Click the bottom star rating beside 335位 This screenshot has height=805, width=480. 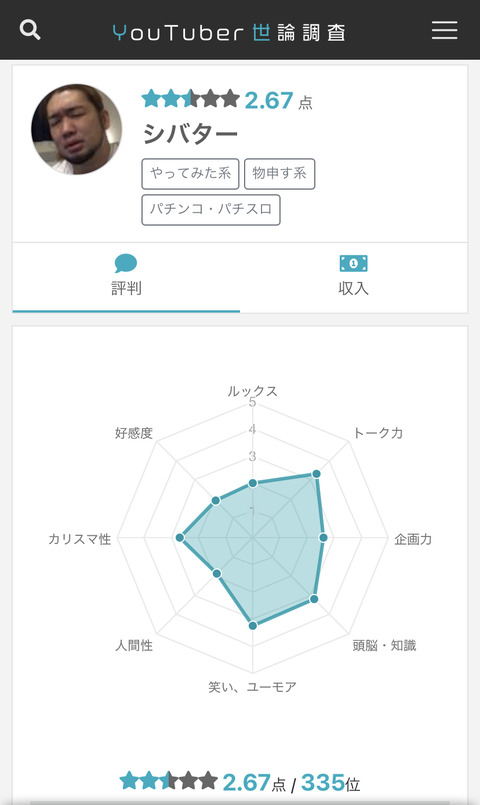(x=169, y=781)
